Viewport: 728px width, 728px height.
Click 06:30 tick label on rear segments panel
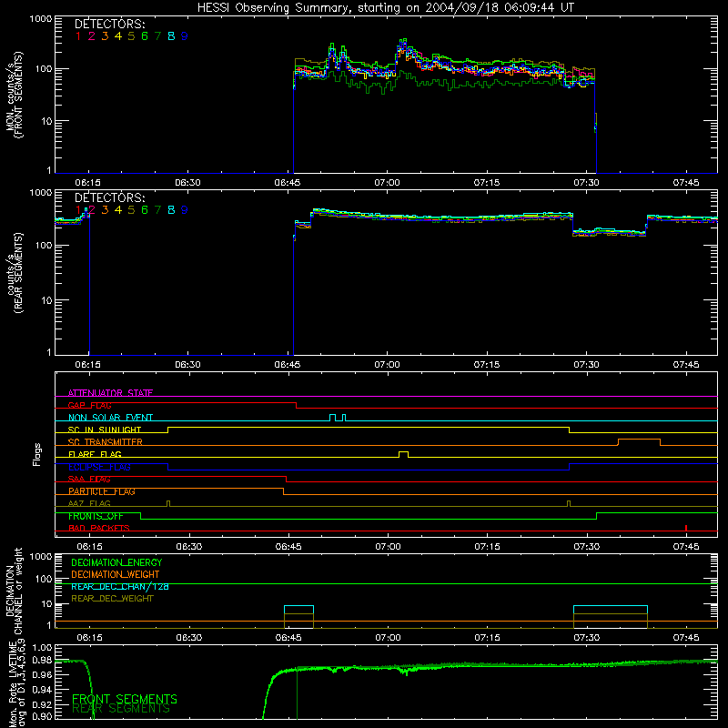(188, 365)
